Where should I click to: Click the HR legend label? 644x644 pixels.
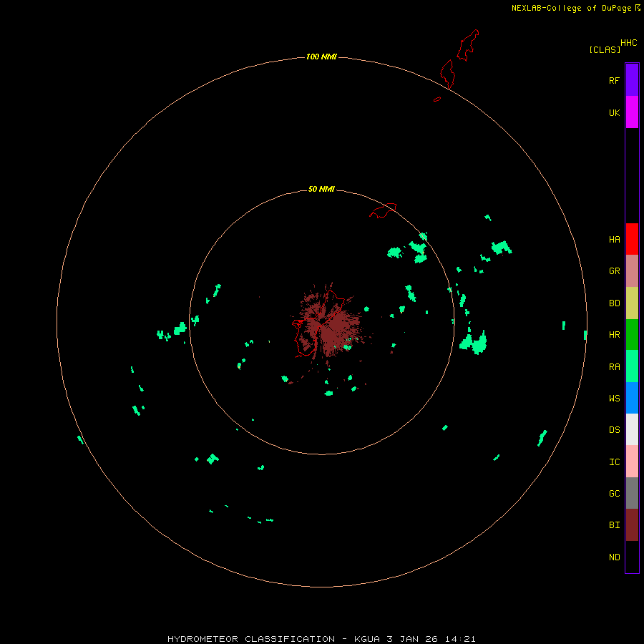point(614,335)
